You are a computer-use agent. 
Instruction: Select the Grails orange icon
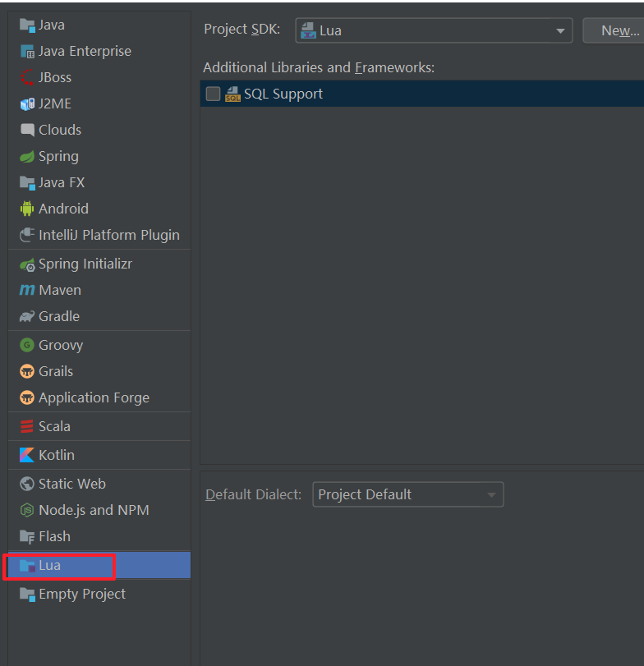[x=27, y=372]
